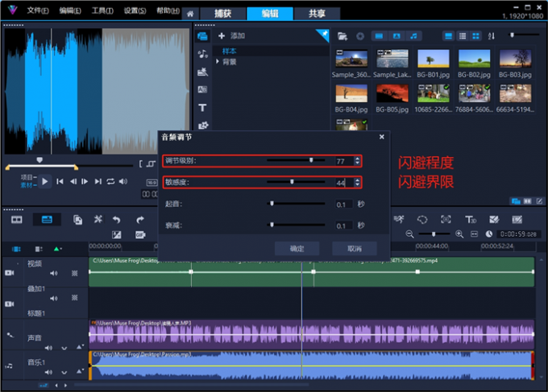Click the 调节级别 value field showing 77
Viewport: 548px width, 392px height.
(x=343, y=161)
